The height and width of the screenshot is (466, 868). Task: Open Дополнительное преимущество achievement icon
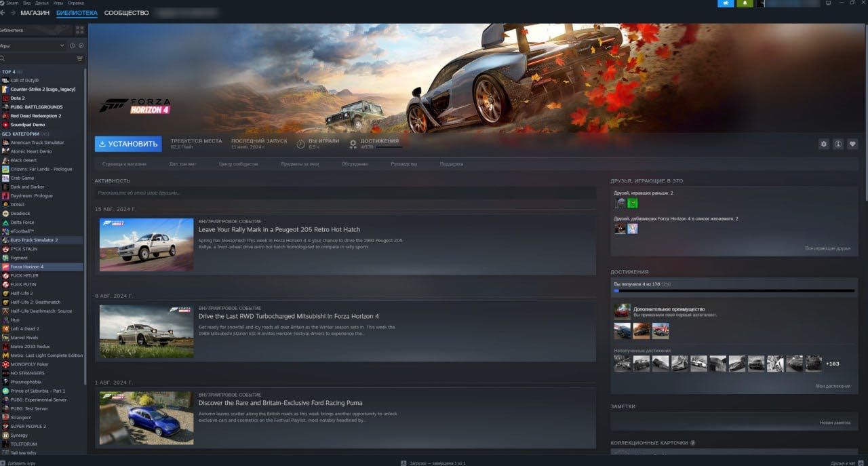click(622, 311)
